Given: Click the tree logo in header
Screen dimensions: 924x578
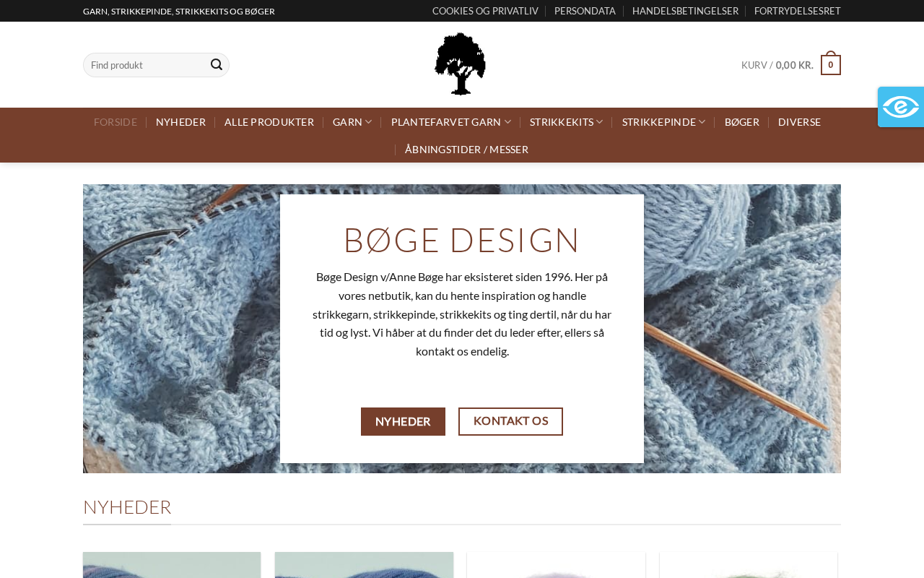Looking at the screenshot, I should [x=461, y=64].
